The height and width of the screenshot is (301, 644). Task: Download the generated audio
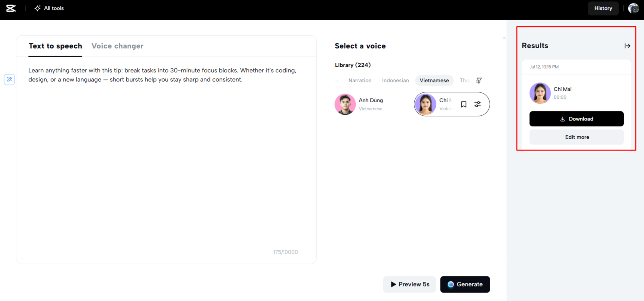(576, 119)
